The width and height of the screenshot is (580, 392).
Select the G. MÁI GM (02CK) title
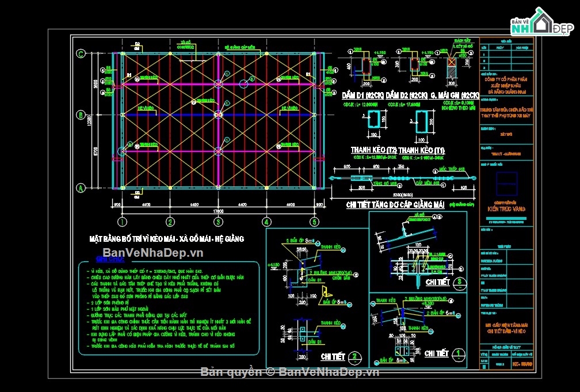(x=455, y=96)
